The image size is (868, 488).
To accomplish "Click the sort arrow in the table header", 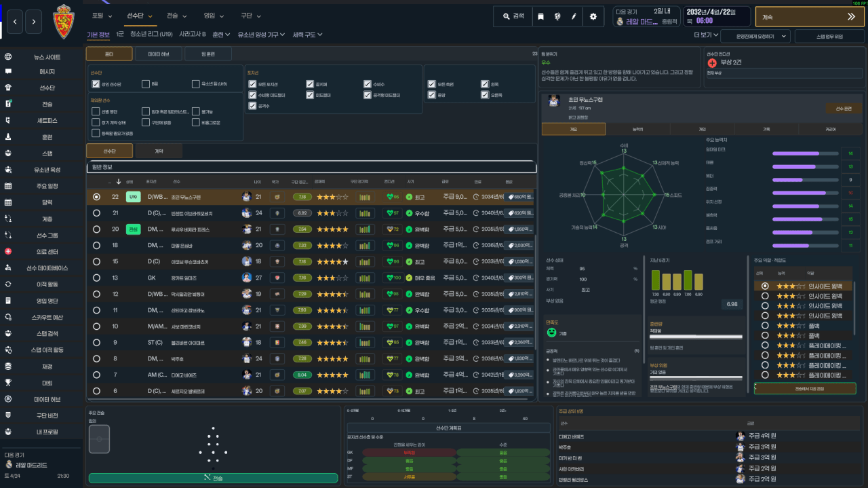I will (119, 181).
